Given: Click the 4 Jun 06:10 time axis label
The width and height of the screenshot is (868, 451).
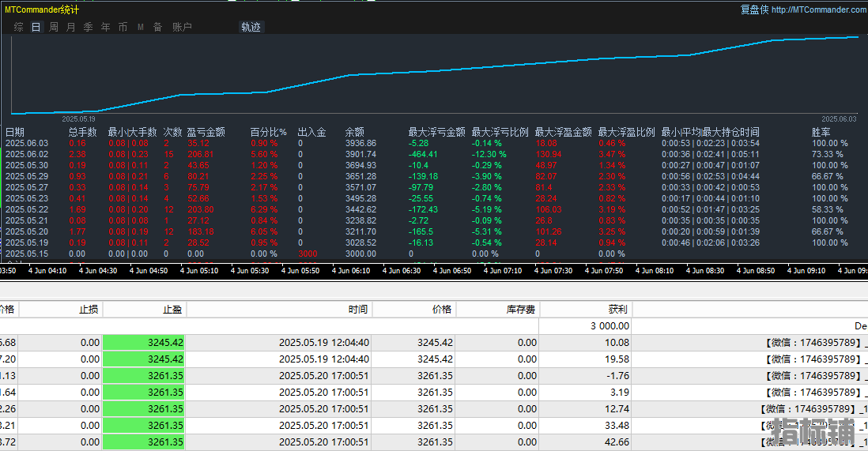Looking at the screenshot, I should point(351,271).
